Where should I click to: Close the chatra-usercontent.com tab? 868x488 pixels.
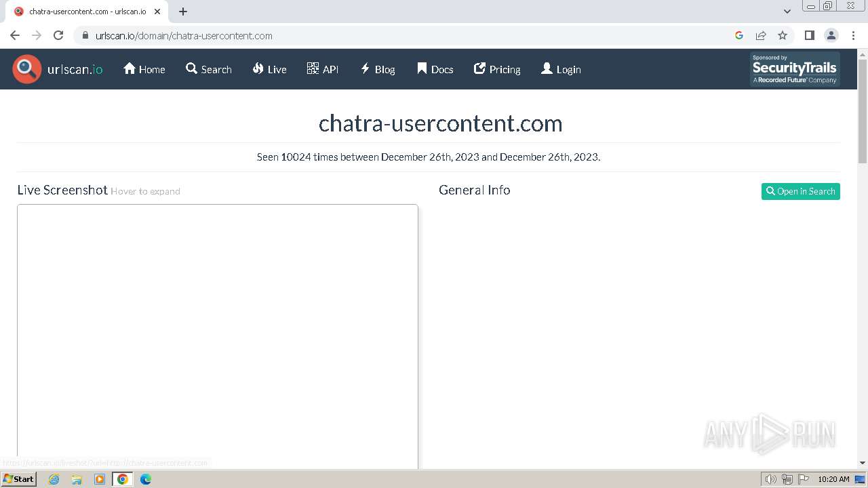pyautogui.click(x=157, y=12)
